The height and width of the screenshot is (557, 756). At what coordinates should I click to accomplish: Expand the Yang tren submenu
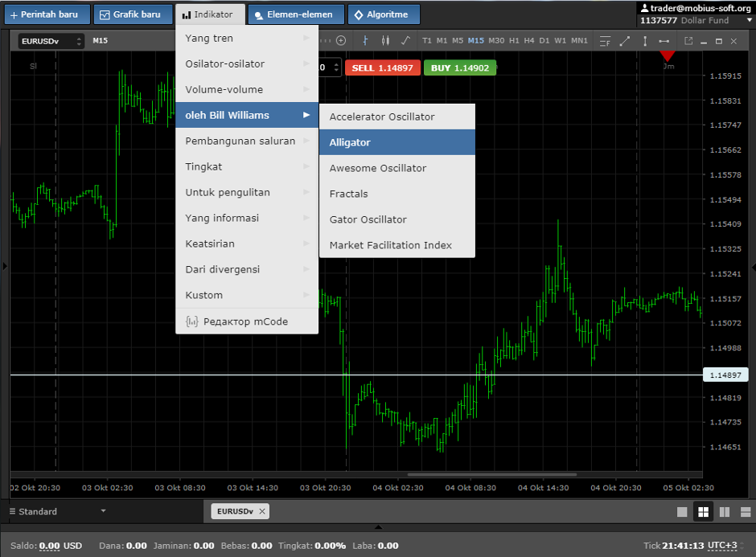coord(247,38)
